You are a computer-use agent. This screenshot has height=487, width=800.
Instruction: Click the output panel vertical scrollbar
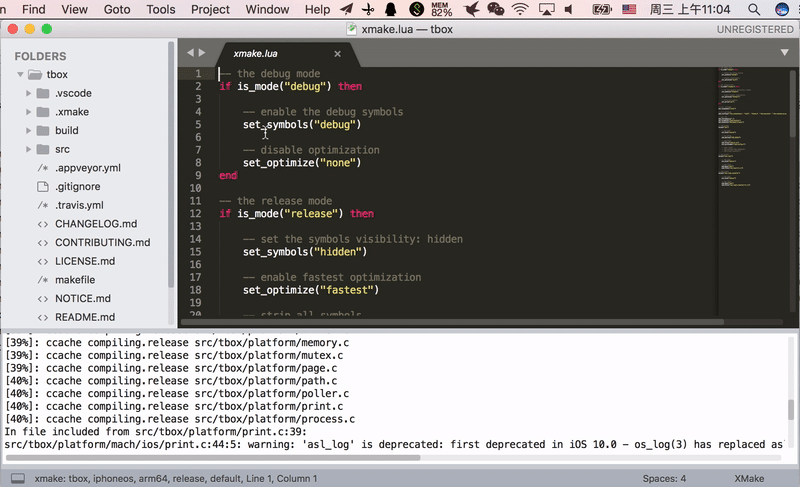tap(791, 409)
